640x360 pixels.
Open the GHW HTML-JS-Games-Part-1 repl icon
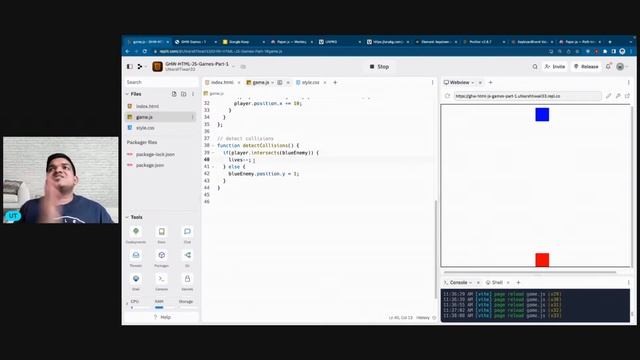158,67
